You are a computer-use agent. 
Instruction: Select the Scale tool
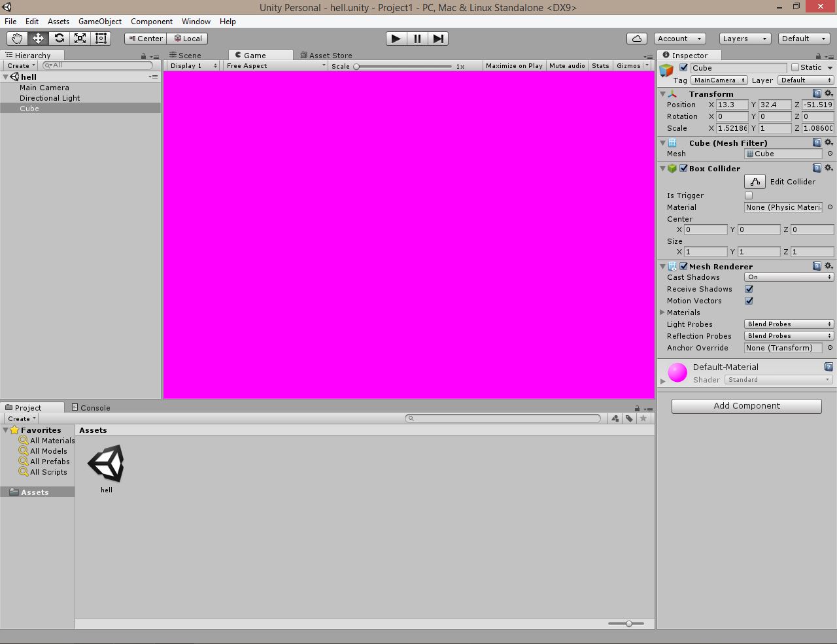[80, 39]
